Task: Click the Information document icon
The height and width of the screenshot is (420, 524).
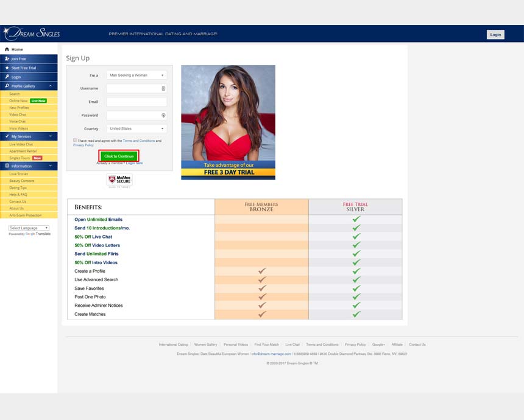Action: (x=7, y=166)
